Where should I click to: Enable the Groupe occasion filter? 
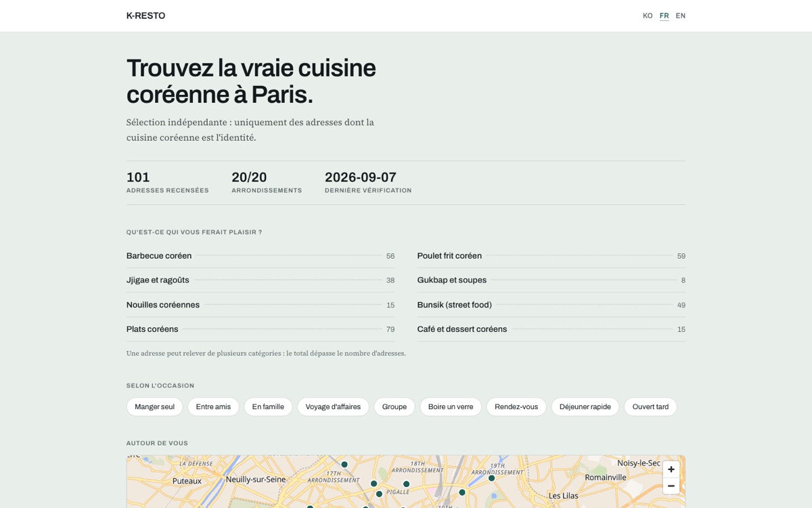pyautogui.click(x=394, y=407)
